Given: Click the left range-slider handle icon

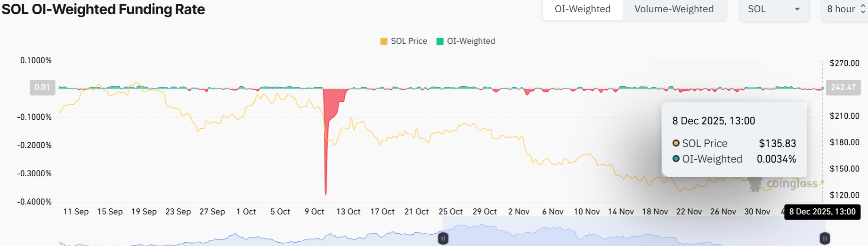Looking at the screenshot, I should [x=443, y=238].
